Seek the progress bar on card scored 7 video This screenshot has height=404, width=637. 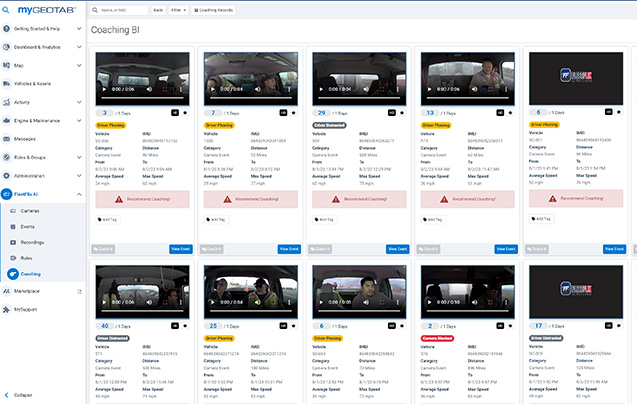pyautogui.click(x=251, y=98)
